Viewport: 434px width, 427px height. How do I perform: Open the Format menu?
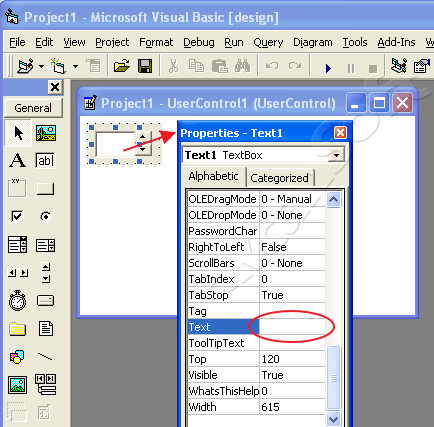tap(156, 42)
